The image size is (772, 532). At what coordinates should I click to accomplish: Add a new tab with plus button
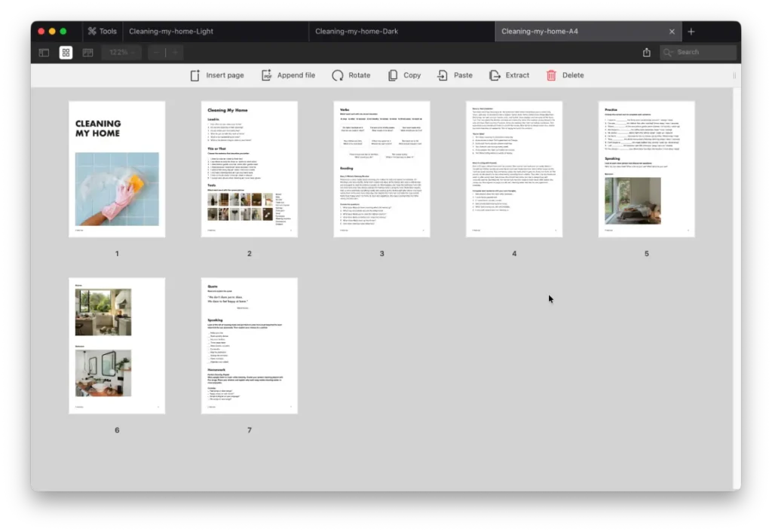[691, 31]
